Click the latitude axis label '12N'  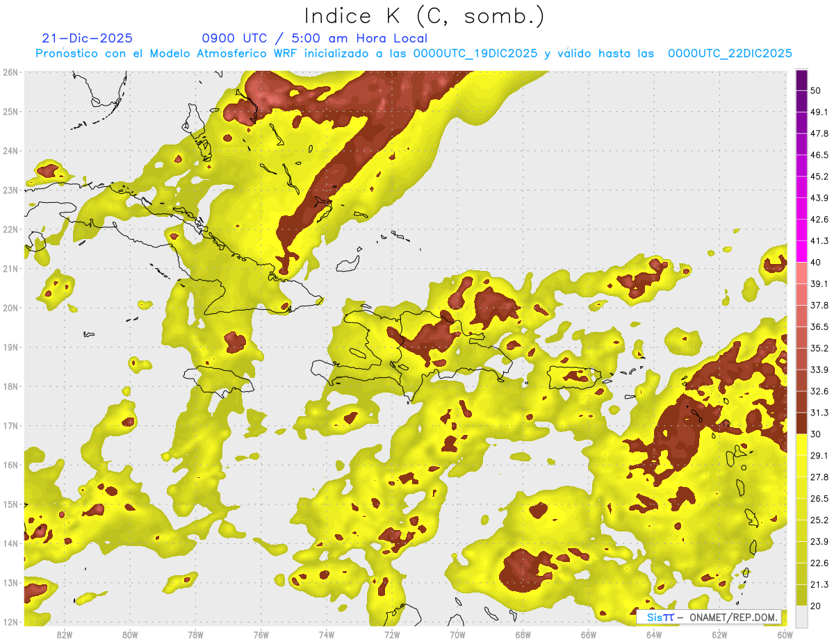(x=10, y=622)
